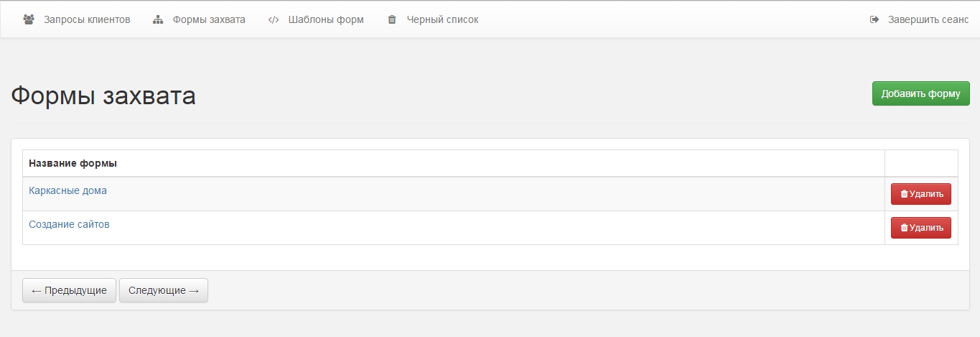Click the Завершить сеанс link
The height and width of the screenshot is (337, 980).
[x=928, y=19]
